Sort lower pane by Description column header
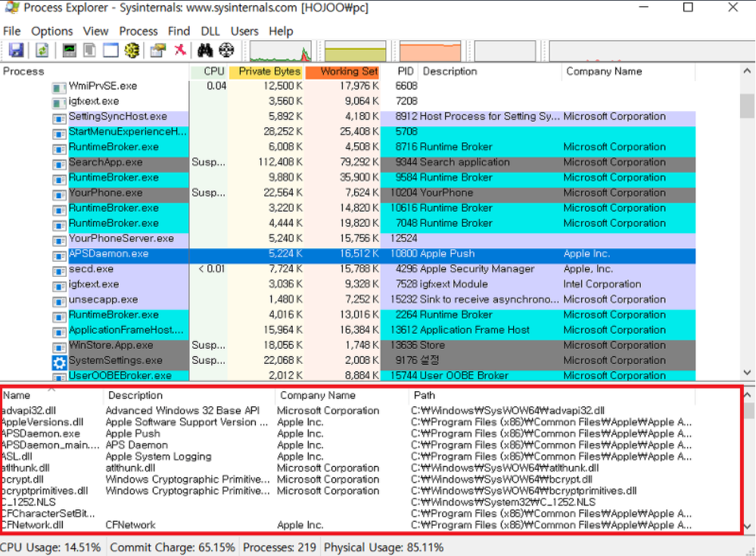756x556 pixels. 189,395
